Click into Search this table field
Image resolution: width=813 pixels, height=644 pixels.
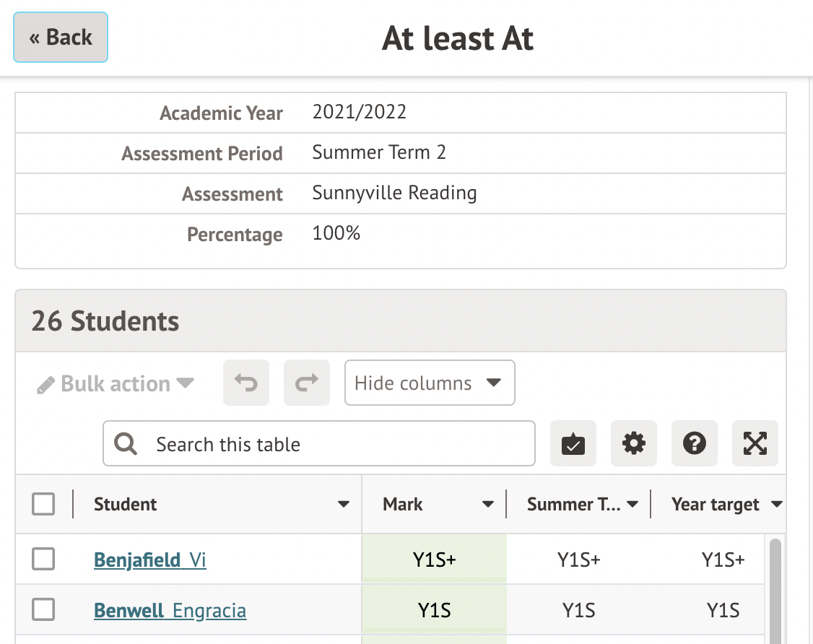click(339, 444)
